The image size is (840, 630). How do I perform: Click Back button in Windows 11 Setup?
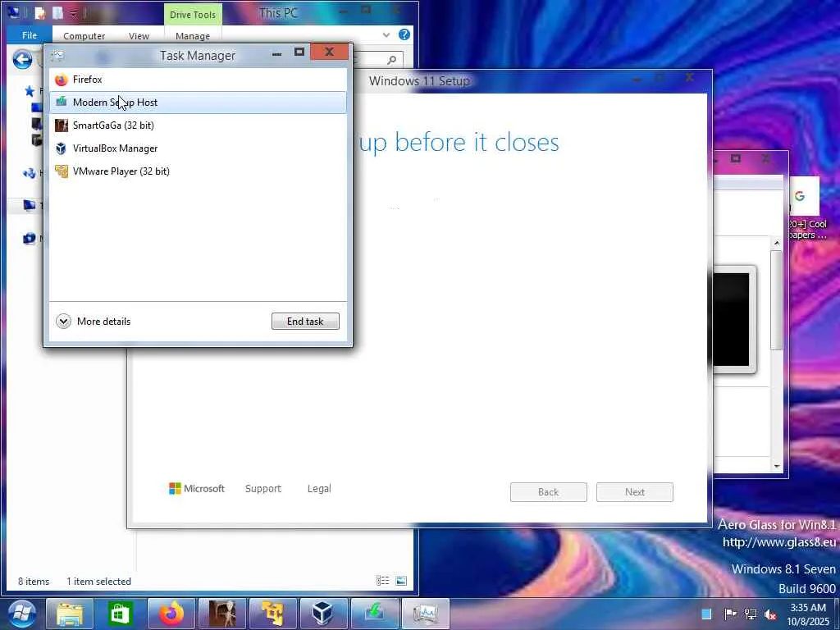click(549, 492)
